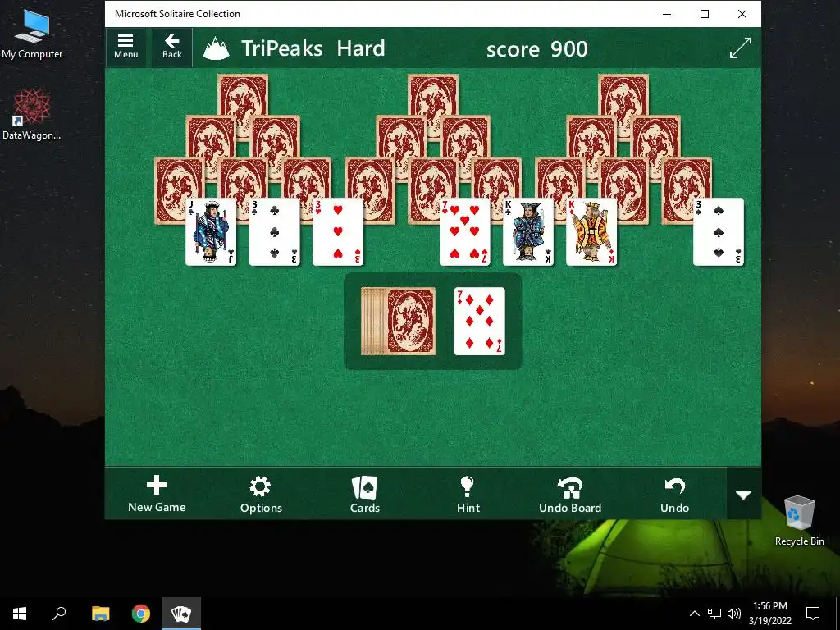Select the 3 of hearts card
This screenshot has width=840, height=630.
click(x=337, y=231)
